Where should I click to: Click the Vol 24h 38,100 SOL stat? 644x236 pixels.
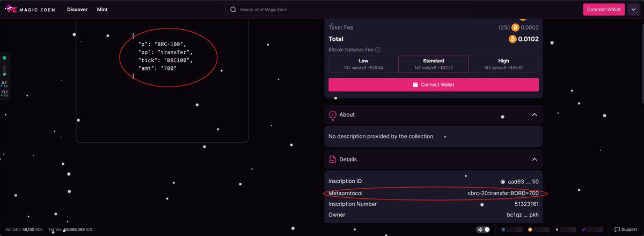[x=23, y=230]
